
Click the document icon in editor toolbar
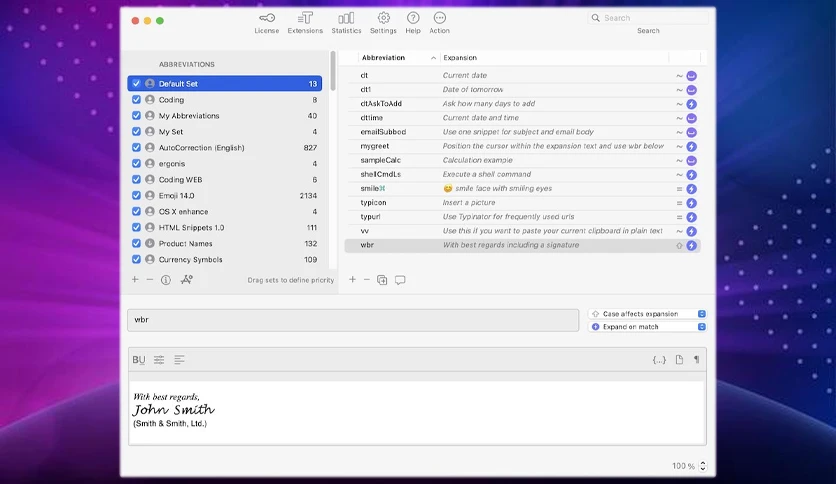pyautogui.click(x=679, y=360)
